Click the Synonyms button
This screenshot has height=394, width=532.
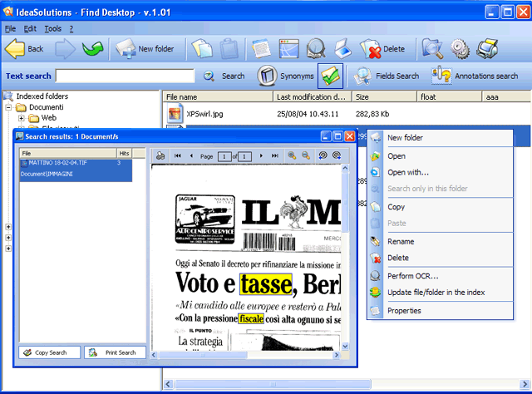coord(286,76)
